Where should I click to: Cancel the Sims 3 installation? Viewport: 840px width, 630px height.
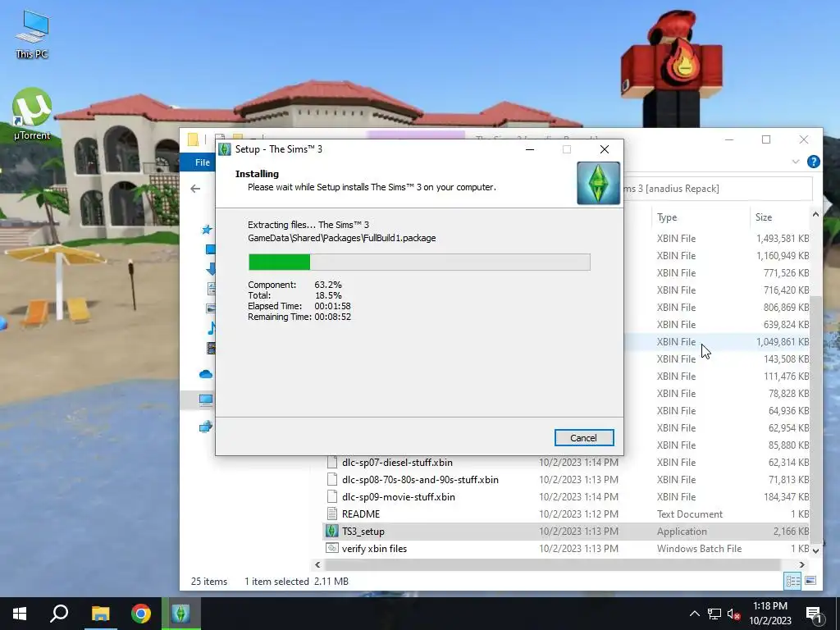pos(584,438)
